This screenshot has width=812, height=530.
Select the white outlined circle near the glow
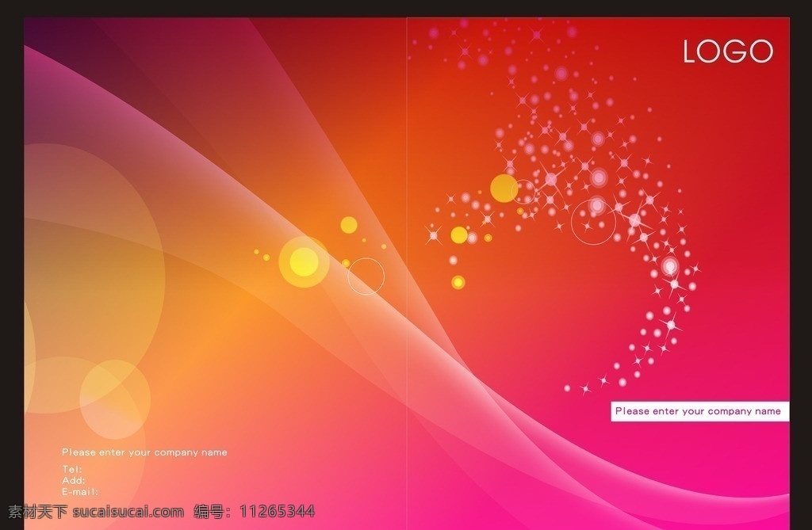(x=366, y=276)
